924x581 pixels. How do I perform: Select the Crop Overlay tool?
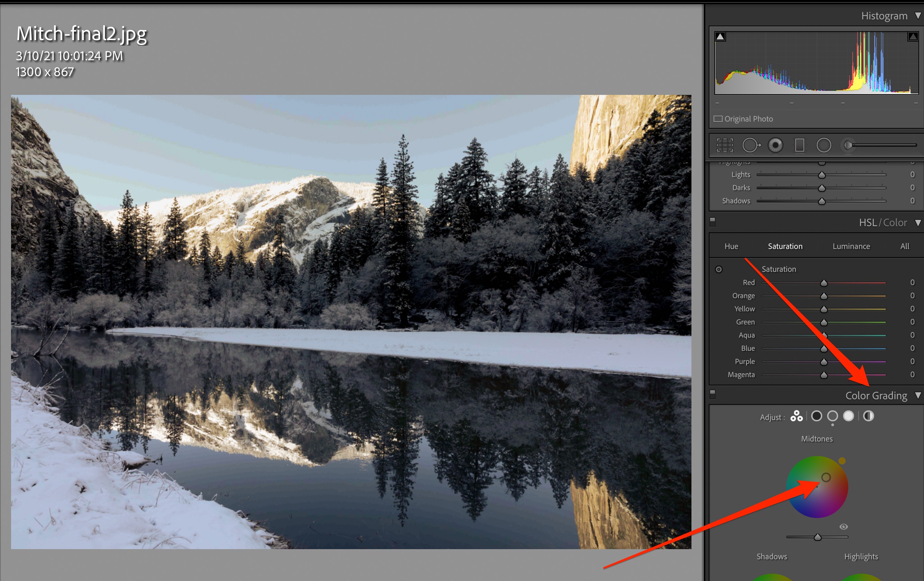pos(724,145)
